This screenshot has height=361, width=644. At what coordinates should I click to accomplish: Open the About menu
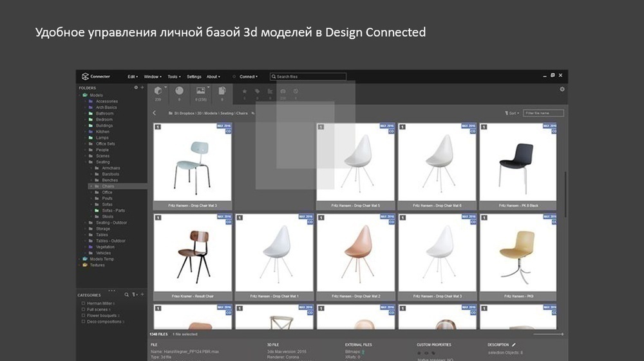[213, 77]
